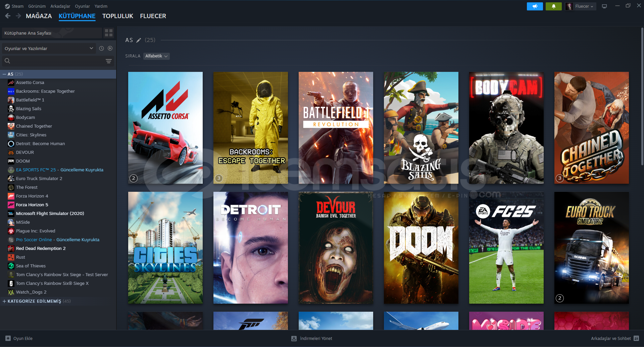Screen dimensions: 644x347
Task: Select Pro Soccer Online update queued entry
Action: tap(58, 240)
